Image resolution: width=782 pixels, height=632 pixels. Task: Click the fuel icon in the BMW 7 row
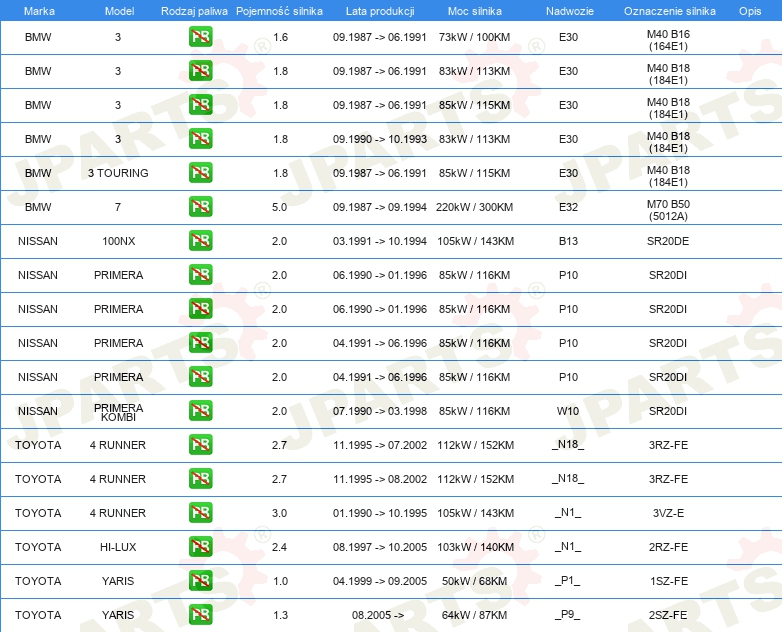(x=200, y=207)
